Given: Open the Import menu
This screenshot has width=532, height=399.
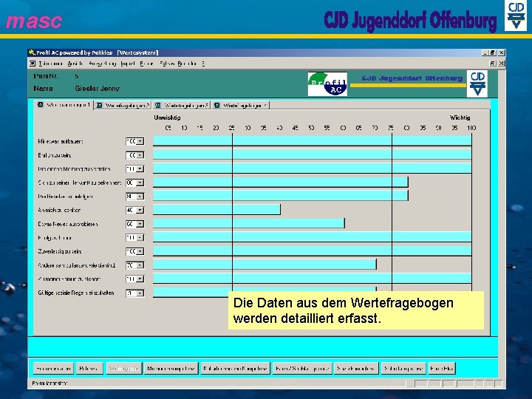Looking at the screenshot, I should (x=128, y=64).
